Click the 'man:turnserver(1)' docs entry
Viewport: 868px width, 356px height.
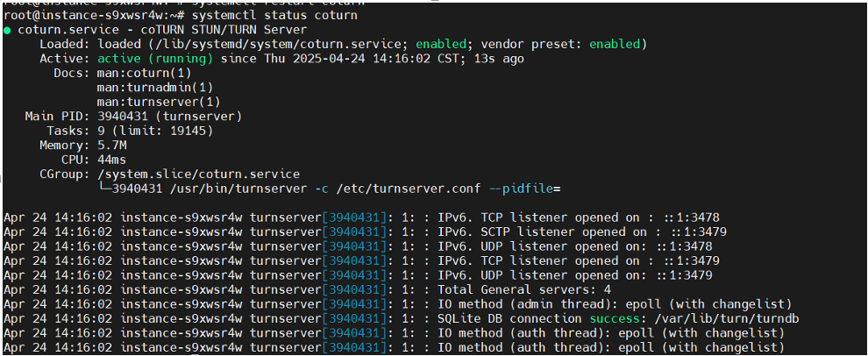[x=159, y=102]
